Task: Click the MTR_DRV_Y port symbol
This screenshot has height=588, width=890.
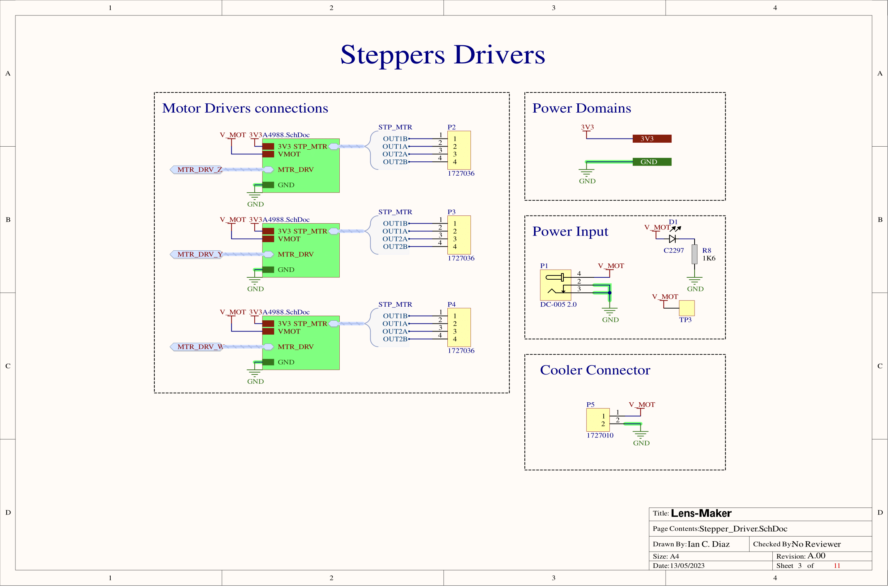Action: pos(197,254)
